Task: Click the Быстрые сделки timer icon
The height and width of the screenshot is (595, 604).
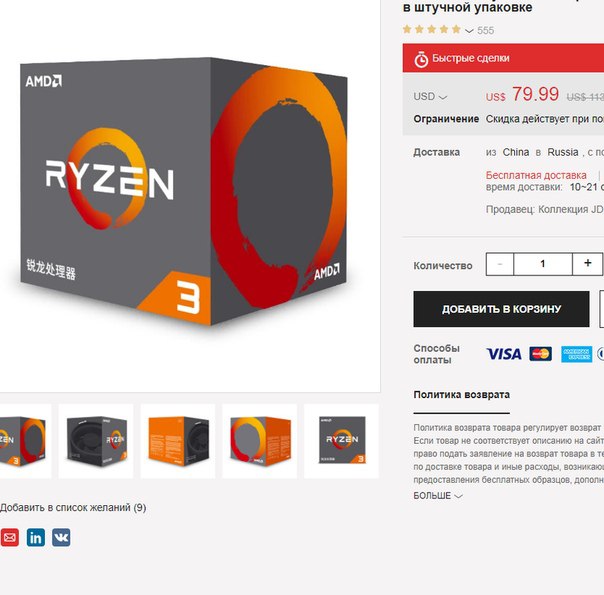Action: (421, 59)
